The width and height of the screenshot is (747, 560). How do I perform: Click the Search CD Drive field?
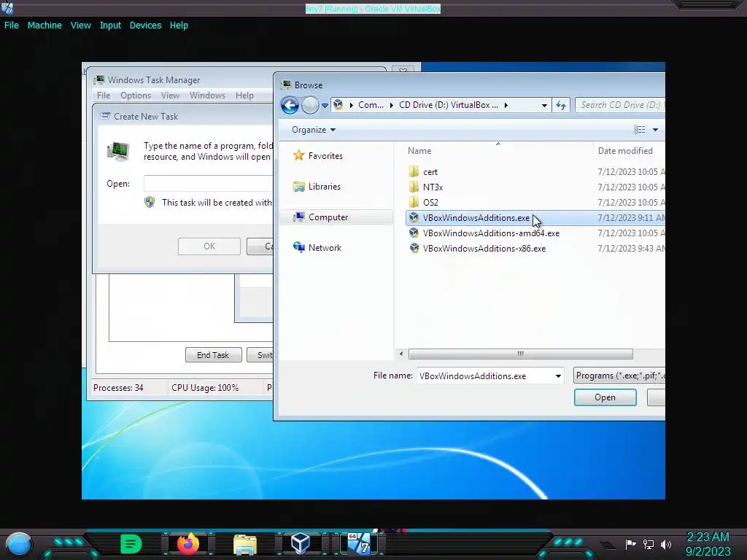pyautogui.click(x=620, y=105)
